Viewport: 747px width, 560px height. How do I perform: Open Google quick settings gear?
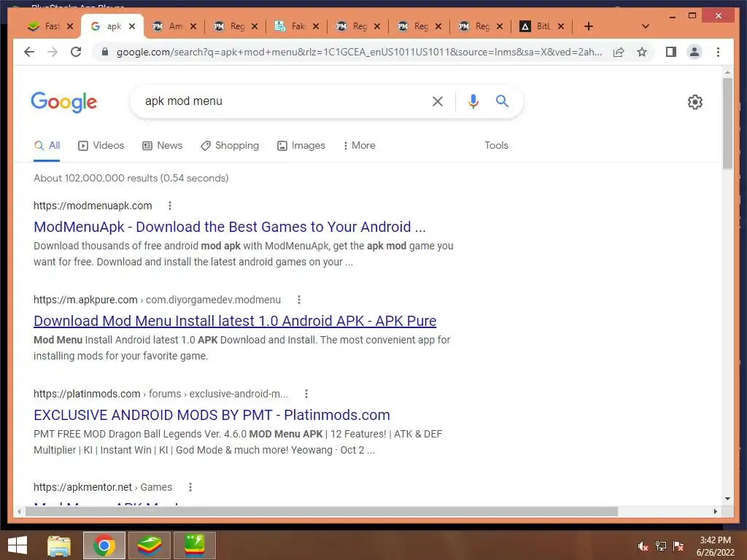(695, 102)
